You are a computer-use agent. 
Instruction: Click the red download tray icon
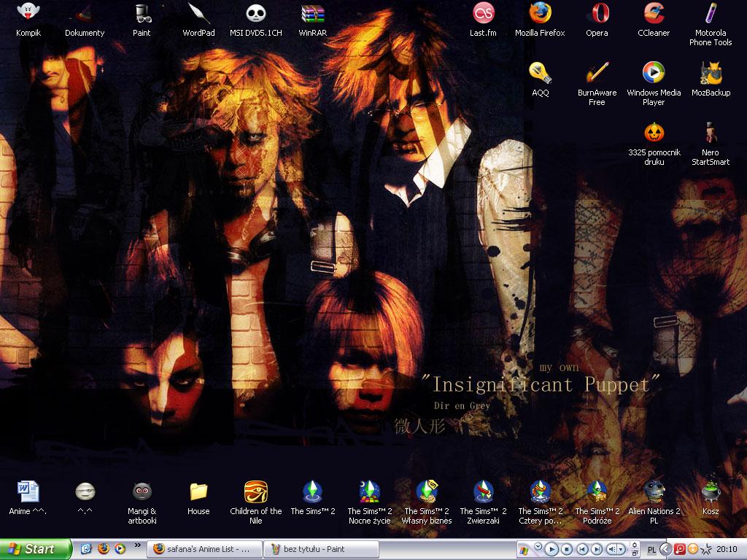click(x=680, y=549)
